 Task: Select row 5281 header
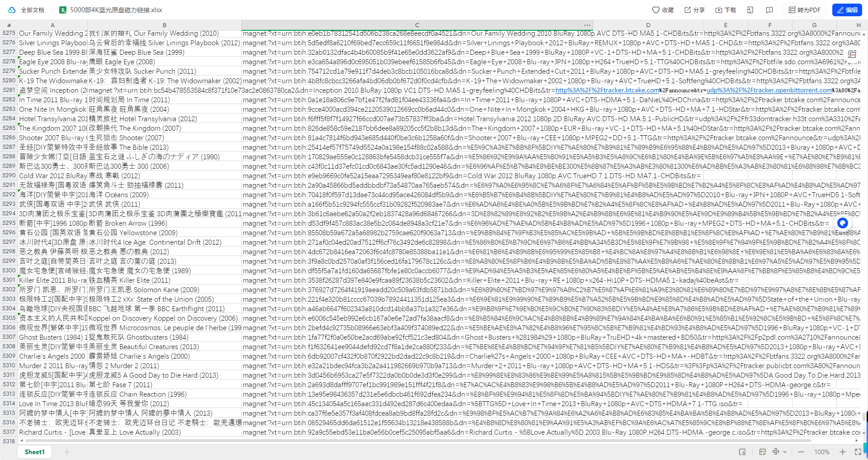tap(9, 90)
